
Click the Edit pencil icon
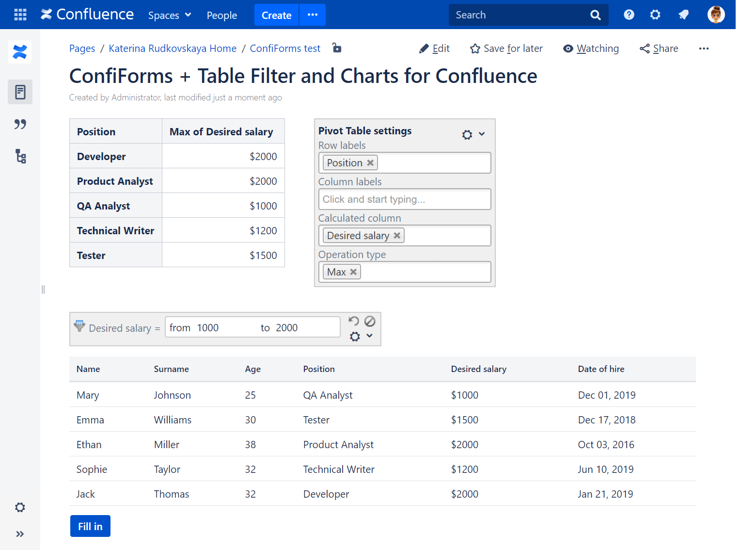pos(423,49)
